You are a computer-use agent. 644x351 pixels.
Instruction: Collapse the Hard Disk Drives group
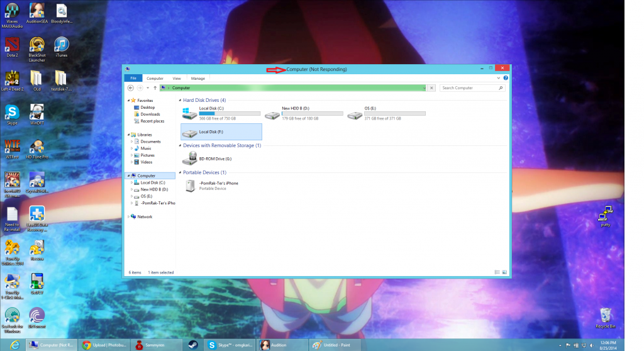point(180,100)
